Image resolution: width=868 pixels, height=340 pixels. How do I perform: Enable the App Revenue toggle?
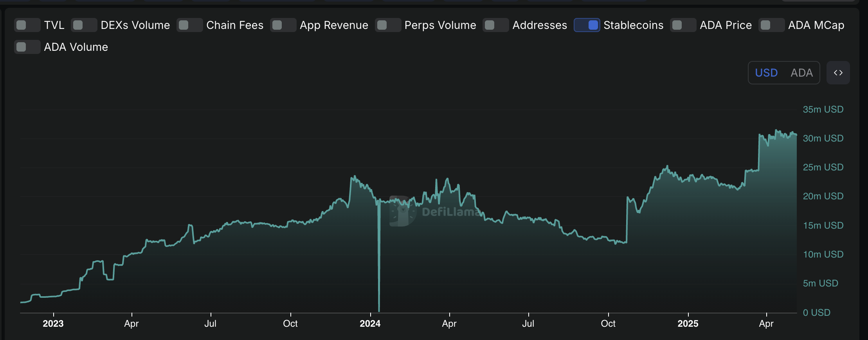[283, 25]
